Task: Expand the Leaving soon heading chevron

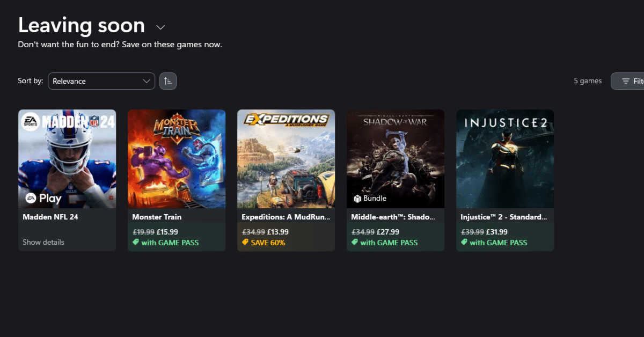Action: point(160,27)
